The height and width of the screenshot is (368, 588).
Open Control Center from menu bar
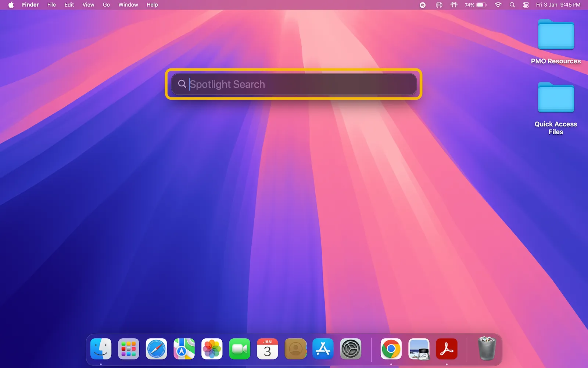(x=526, y=5)
